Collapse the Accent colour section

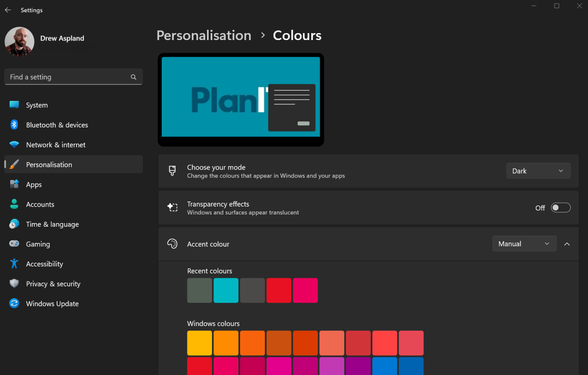tap(567, 243)
